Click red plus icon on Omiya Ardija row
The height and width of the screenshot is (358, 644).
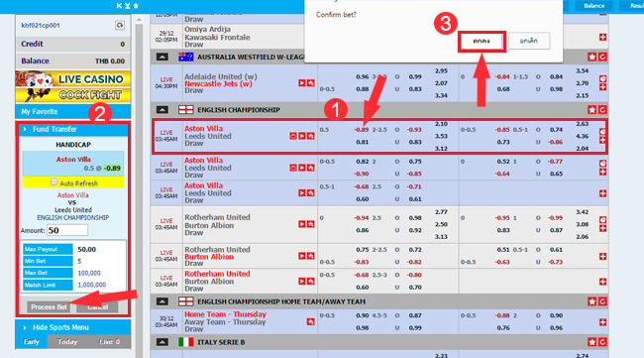click(x=602, y=38)
